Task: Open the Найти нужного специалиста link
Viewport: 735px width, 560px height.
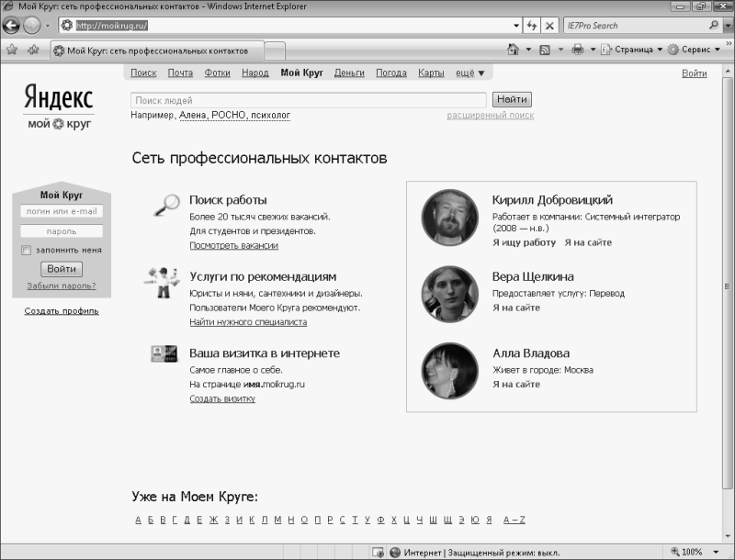Action: click(248, 322)
